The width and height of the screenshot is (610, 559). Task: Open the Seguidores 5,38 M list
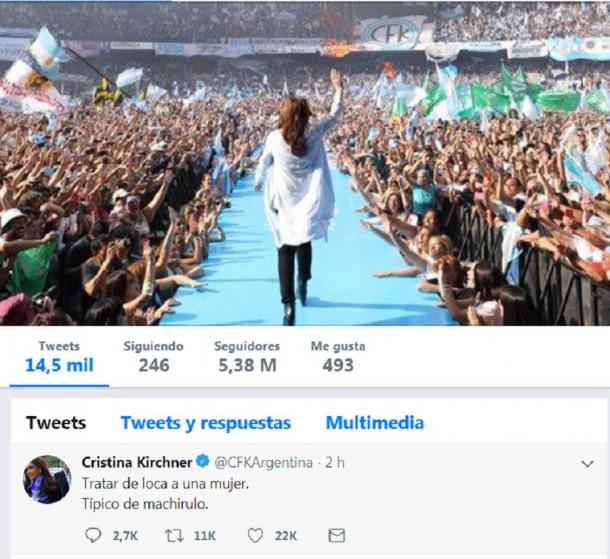click(247, 357)
